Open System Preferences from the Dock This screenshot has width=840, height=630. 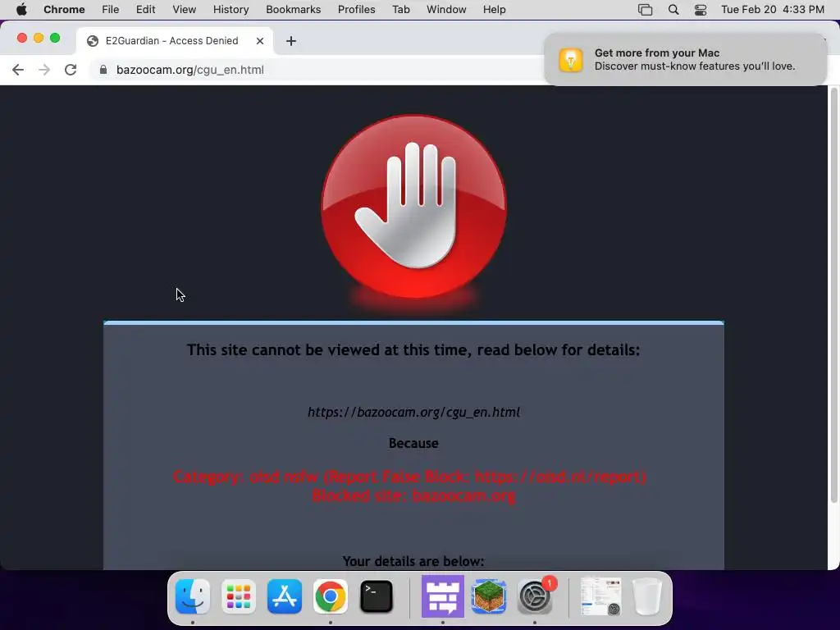click(535, 596)
